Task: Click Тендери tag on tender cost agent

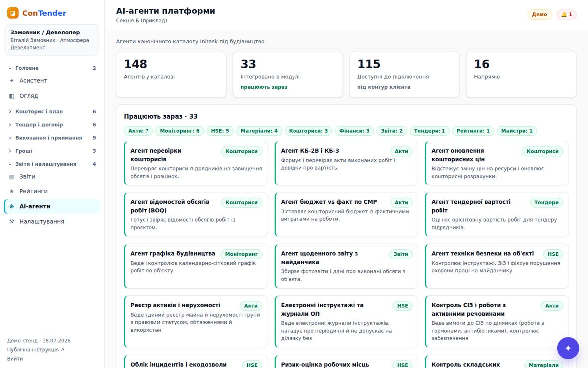Action: [x=546, y=202]
